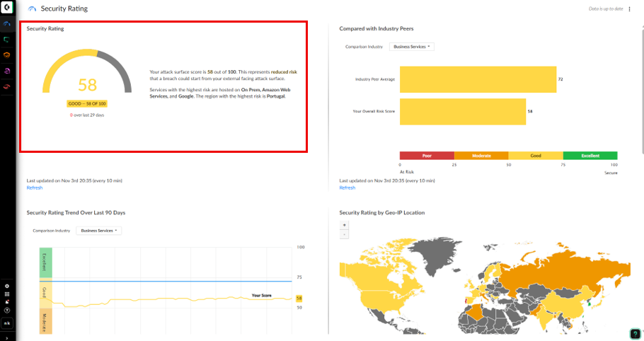Zoom out on the Geo-IP map
The image size is (644, 341).
tap(345, 233)
